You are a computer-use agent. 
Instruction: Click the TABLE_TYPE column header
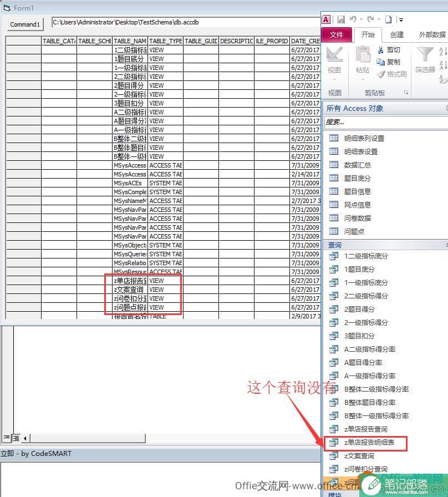click(x=165, y=41)
